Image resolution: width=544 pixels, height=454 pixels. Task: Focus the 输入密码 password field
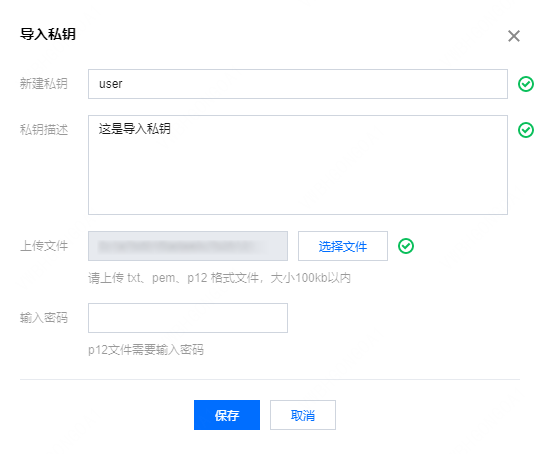(188, 318)
